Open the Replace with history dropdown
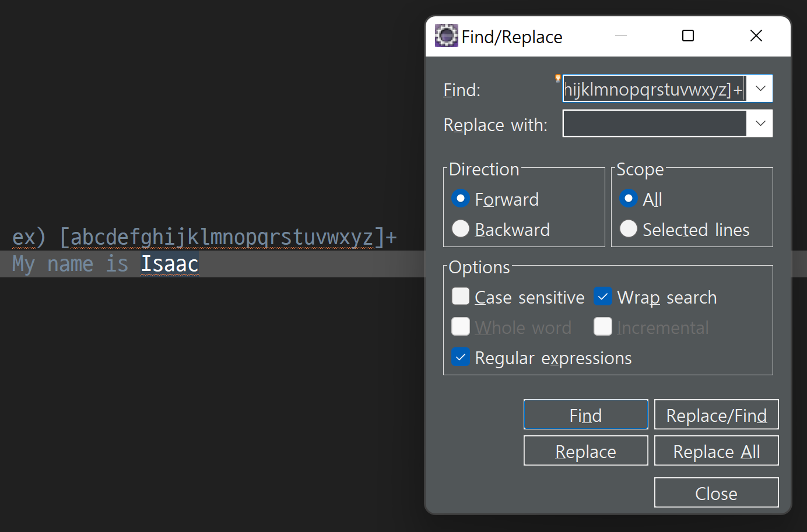The height and width of the screenshot is (532, 807). 760,124
